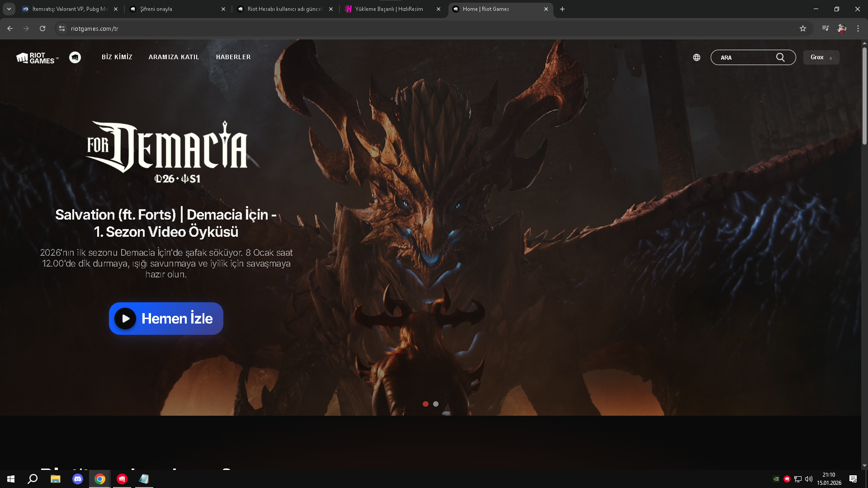The height and width of the screenshot is (488, 868).
Task: Open the red Riot tray icon
Action: pos(787,479)
